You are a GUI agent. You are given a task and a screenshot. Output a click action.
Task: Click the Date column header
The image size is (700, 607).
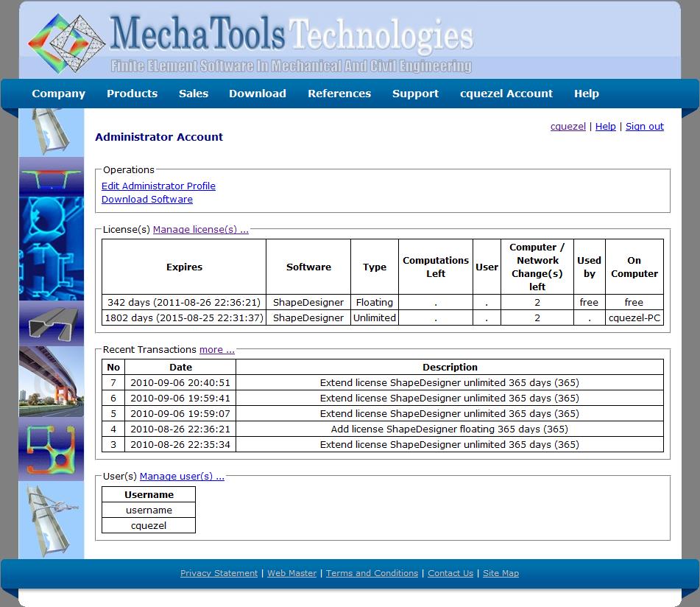tap(180, 367)
